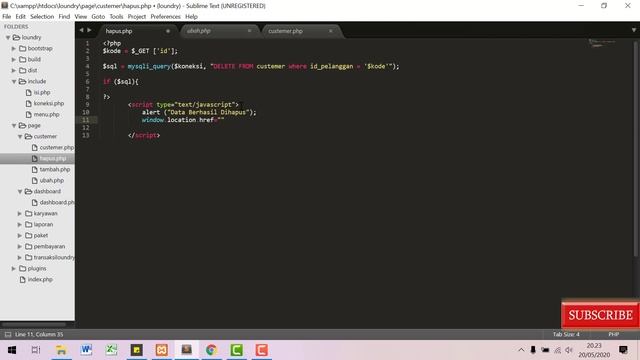Expand the dist folder
Screen dimensions: 640x360
(x=13, y=71)
